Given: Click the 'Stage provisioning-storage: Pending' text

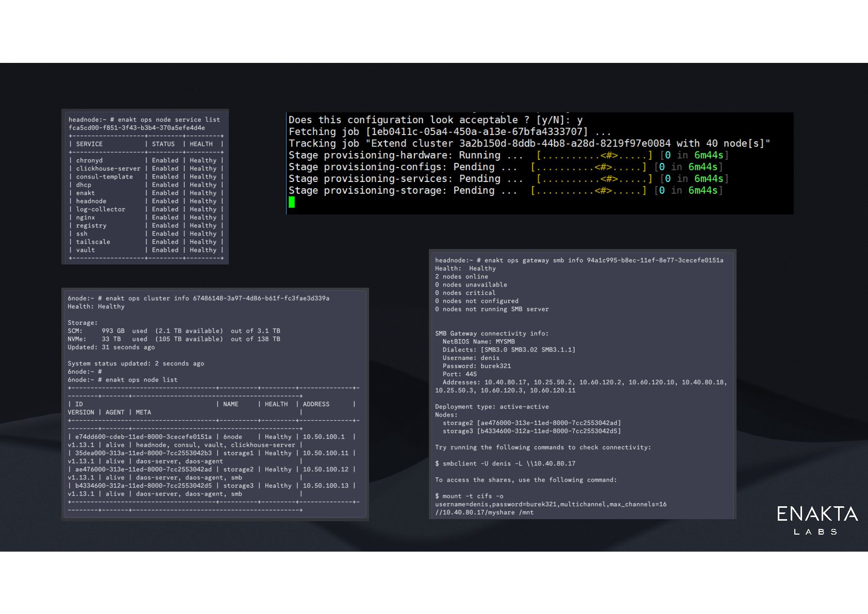Looking at the screenshot, I should 392,191.
